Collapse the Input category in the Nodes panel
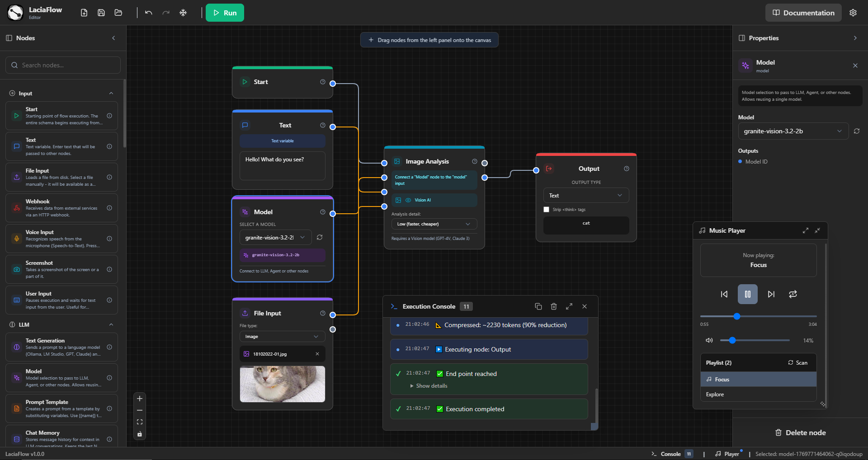868x460 pixels. tap(111, 93)
